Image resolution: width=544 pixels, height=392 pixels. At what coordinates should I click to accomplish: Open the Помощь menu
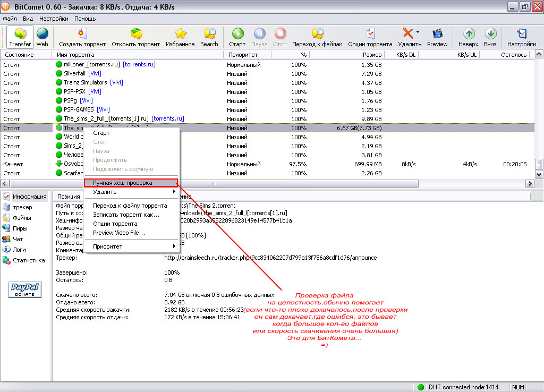85,19
